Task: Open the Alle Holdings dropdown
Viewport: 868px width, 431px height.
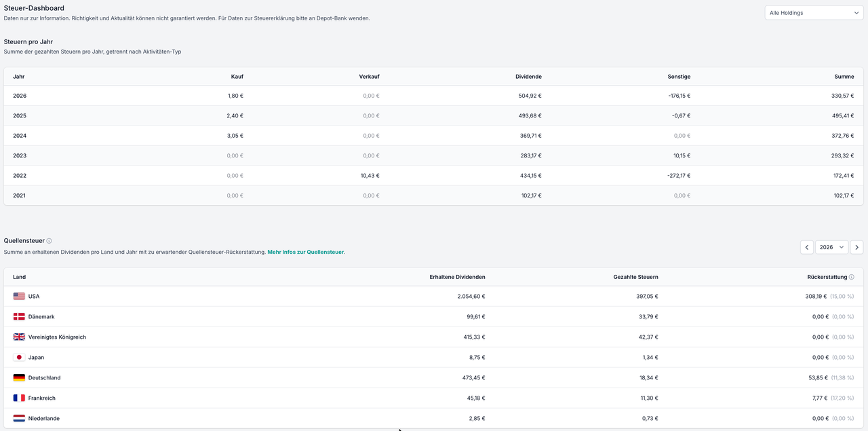Action: tap(814, 13)
